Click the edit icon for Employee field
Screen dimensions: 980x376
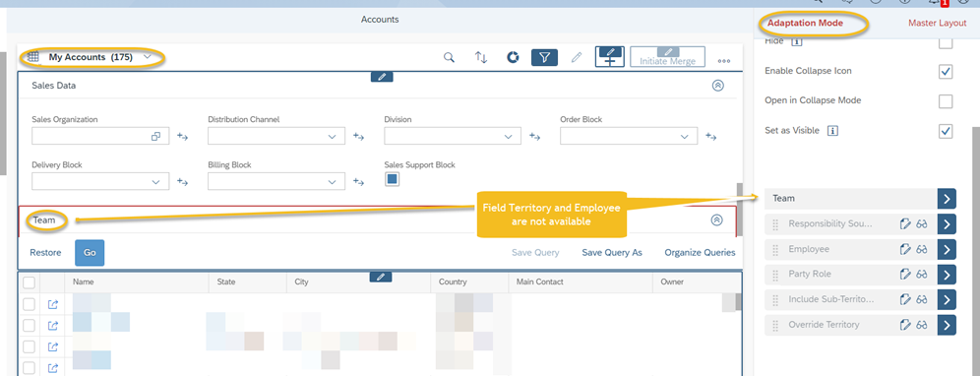(x=904, y=250)
